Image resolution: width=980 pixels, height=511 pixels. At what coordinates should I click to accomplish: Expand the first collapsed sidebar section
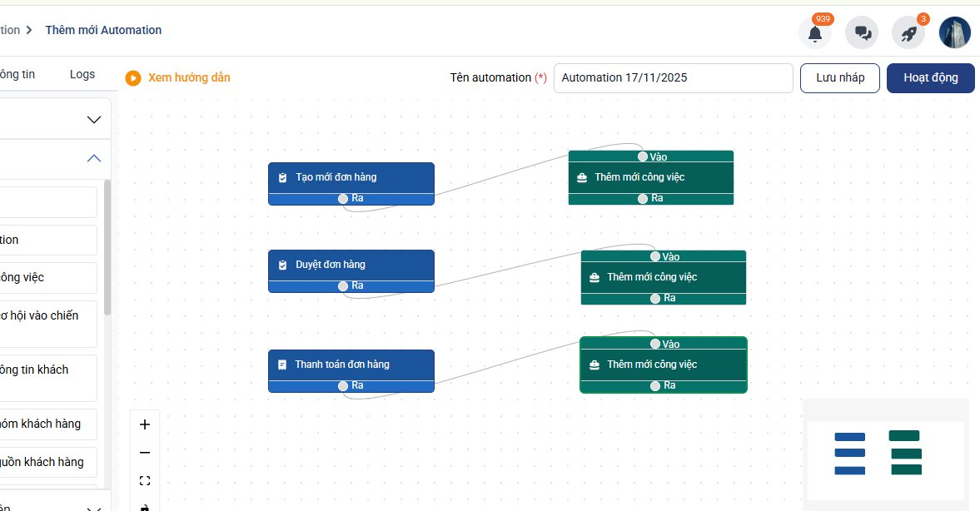pos(94,120)
